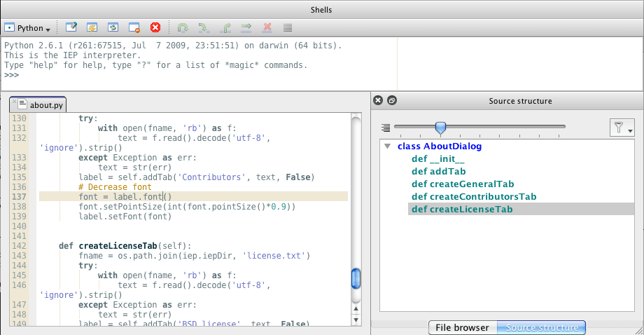The height and width of the screenshot is (335, 644).
Task: Collapse the class AboutDialog tree node
Action: click(x=387, y=146)
